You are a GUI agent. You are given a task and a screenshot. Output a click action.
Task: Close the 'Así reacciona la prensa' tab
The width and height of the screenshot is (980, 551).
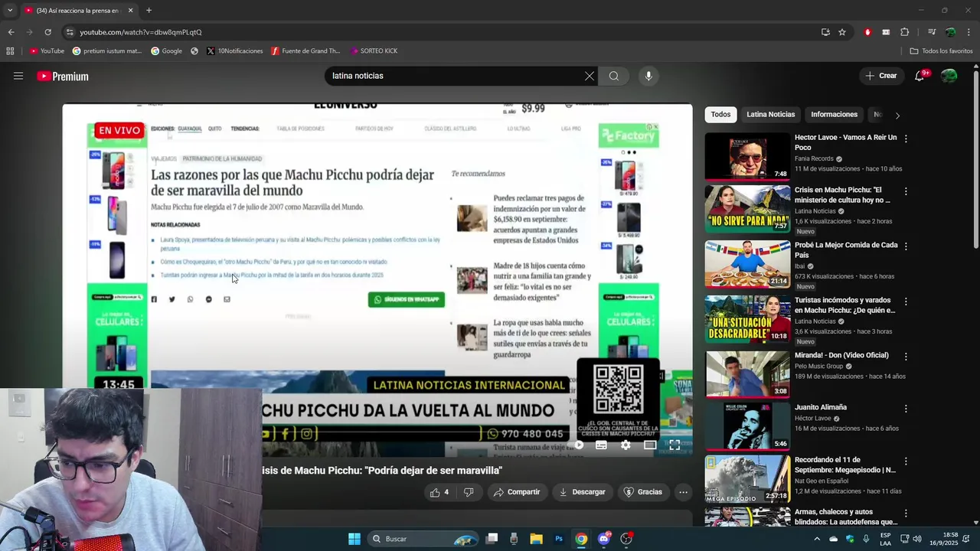pos(130,10)
